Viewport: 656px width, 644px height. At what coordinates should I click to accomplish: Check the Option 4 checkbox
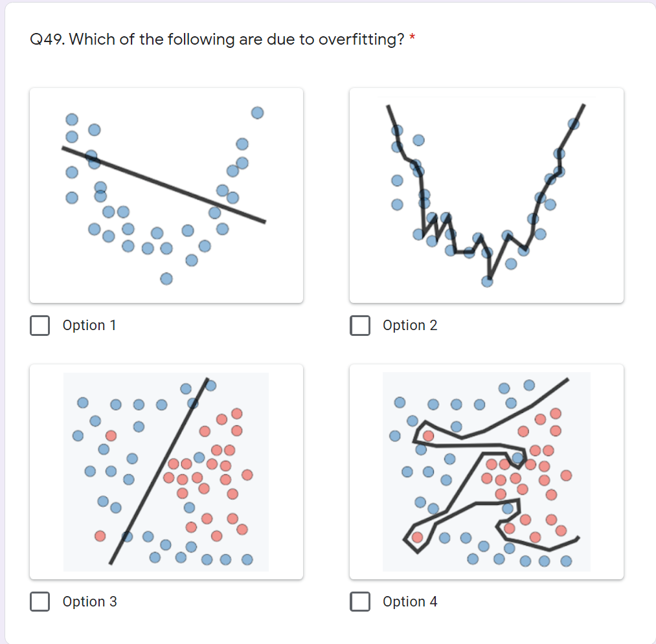(360, 601)
